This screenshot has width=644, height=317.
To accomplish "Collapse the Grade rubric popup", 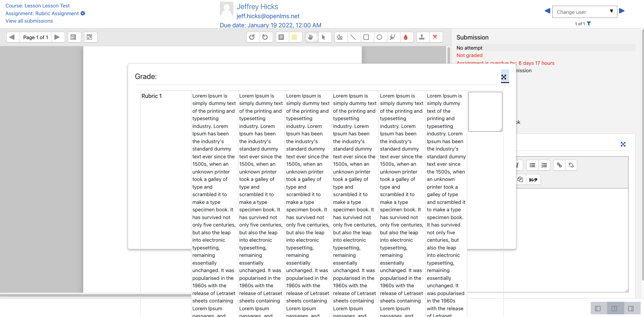I will tap(504, 77).
